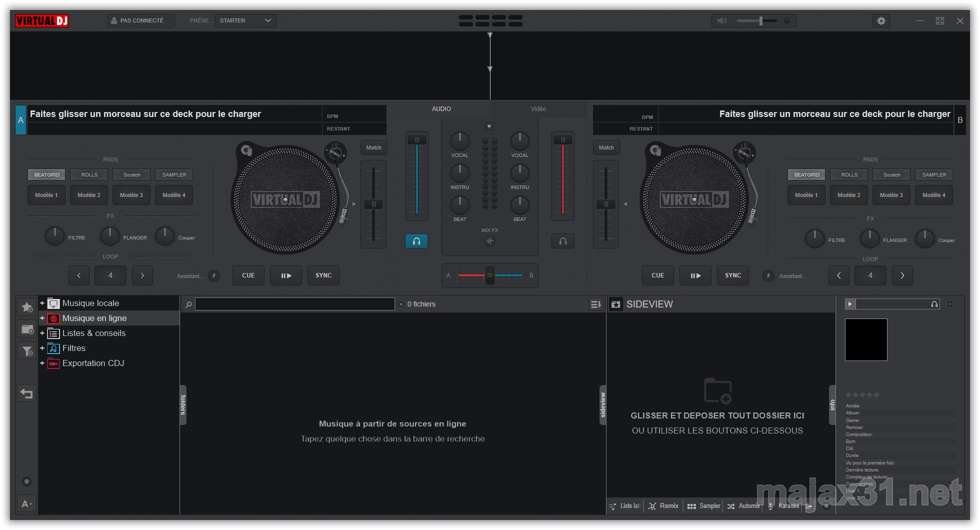
Task: Click the Automix shuffle icon
Action: click(731, 506)
